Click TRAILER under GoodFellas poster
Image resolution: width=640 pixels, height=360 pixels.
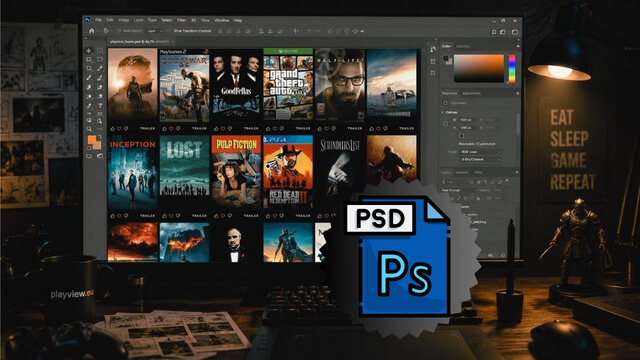(x=251, y=129)
